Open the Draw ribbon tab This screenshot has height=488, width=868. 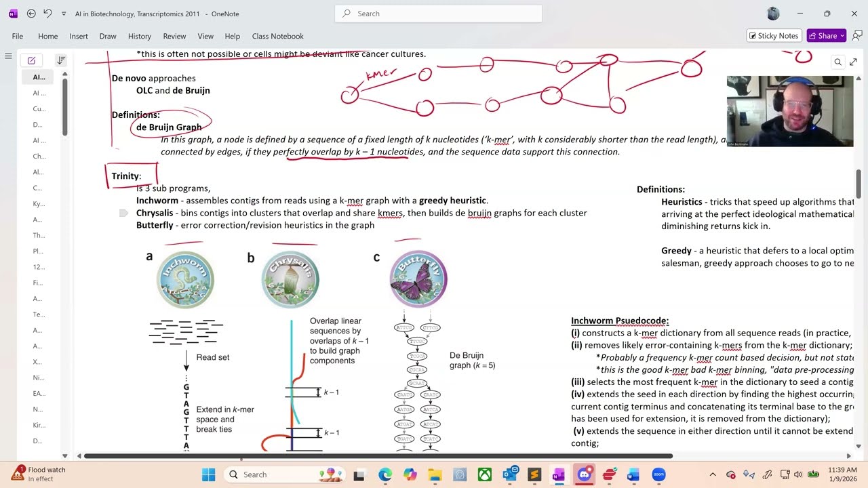(108, 36)
